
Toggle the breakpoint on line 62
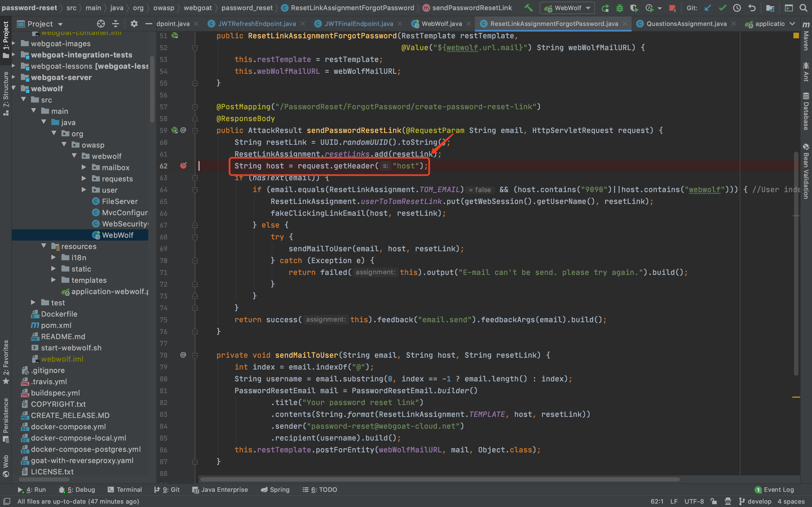(x=183, y=166)
